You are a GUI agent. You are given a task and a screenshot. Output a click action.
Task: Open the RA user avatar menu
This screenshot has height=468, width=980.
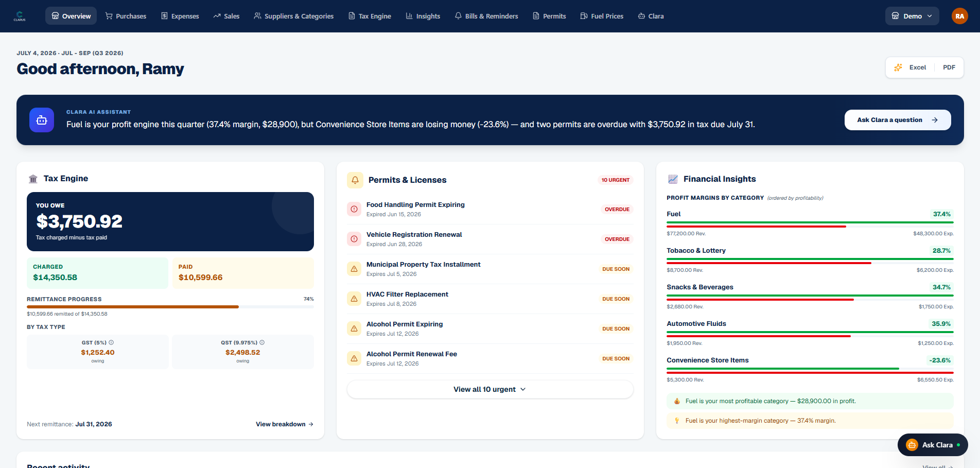click(959, 16)
